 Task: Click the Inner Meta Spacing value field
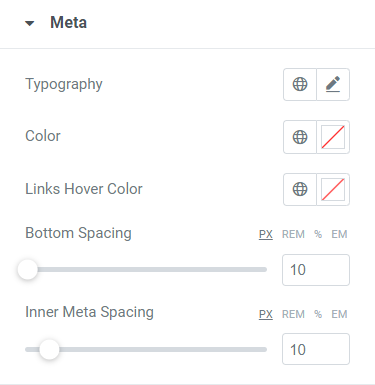coord(316,349)
